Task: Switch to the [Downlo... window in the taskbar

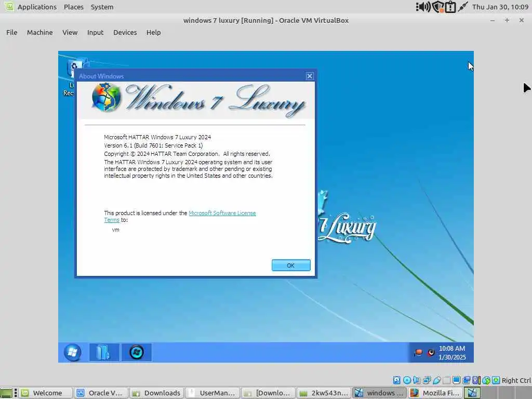Action: [268, 393]
